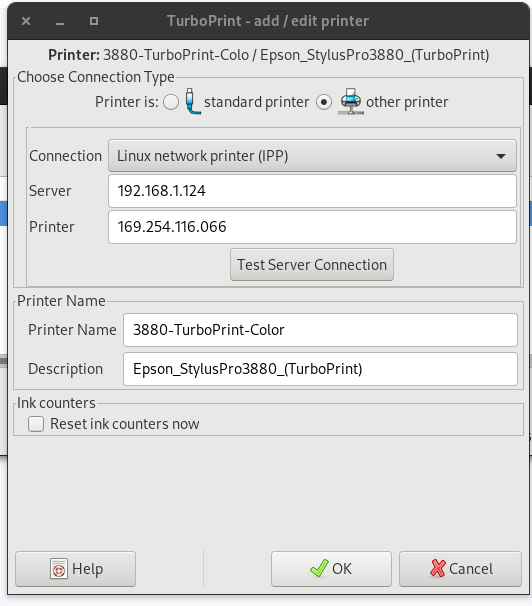Image resolution: width=532 pixels, height=606 pixels.
Task: Click into the Server address field
Action: pos(312,191)
